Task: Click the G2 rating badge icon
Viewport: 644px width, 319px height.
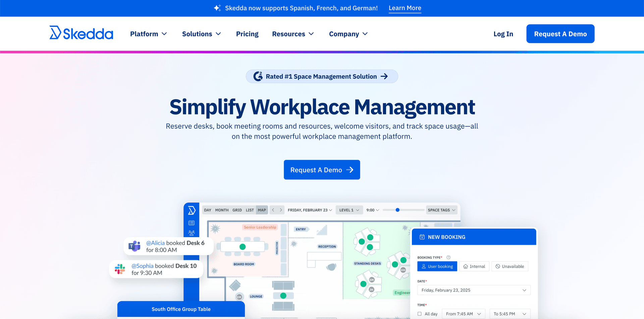Action: click(x=258, y=77)
